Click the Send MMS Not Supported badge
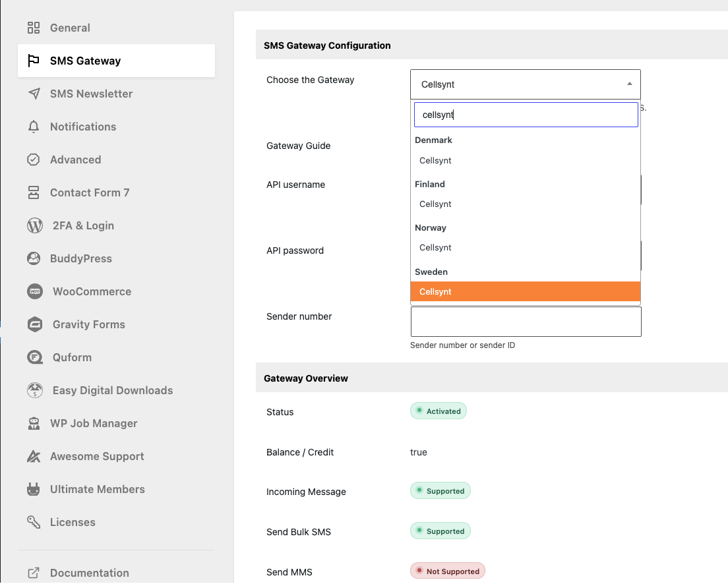Screen dimensions: 728x584 pos(448,571)
